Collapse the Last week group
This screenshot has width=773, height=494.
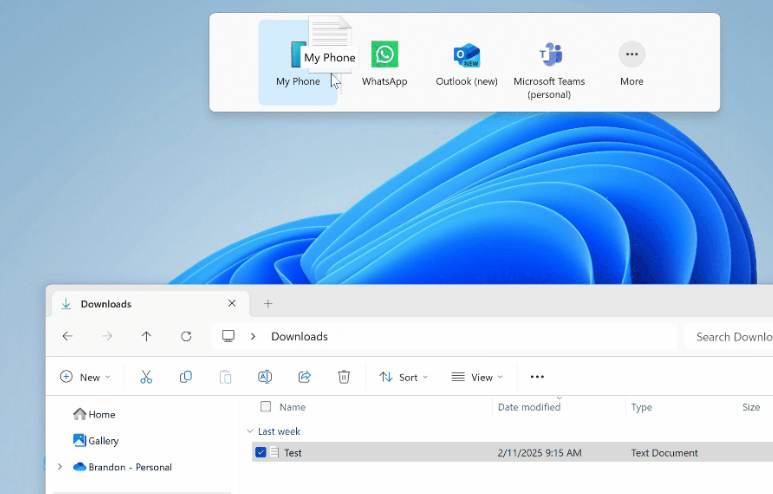[249, 431]
